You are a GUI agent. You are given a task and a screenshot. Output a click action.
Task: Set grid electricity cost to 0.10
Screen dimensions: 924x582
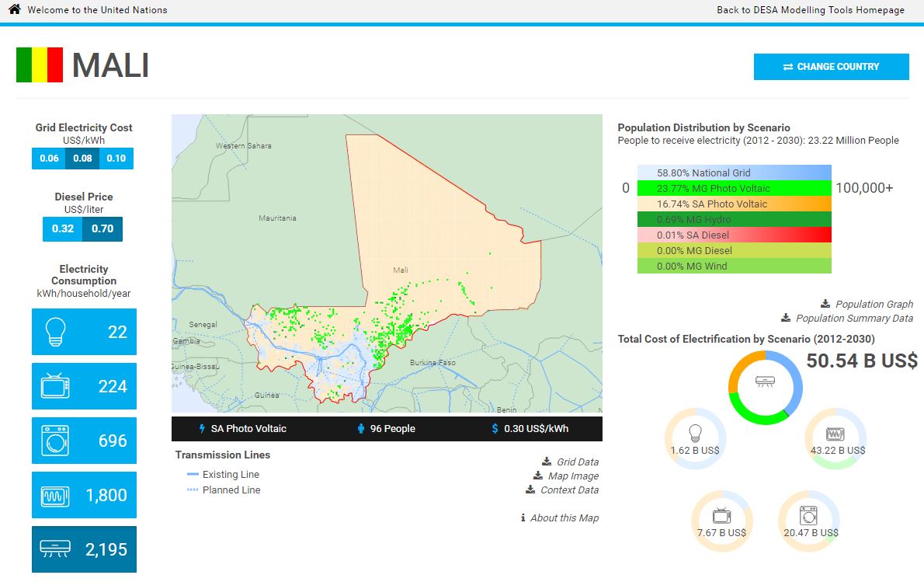point(116,159)
